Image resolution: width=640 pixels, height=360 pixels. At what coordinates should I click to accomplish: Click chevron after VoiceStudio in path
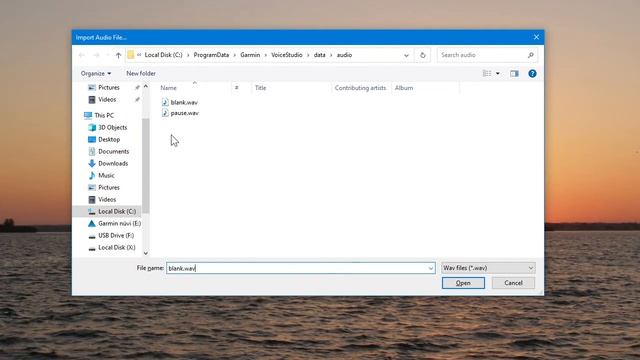tap(308, 55)
